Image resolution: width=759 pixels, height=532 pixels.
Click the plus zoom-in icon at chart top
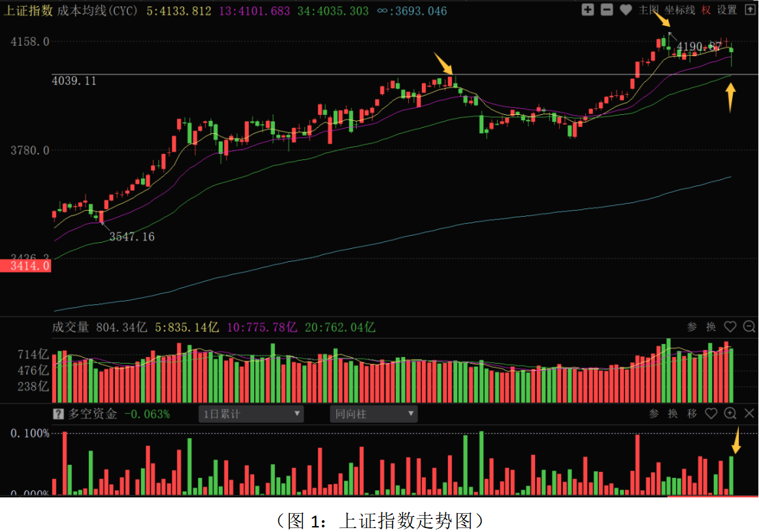[x=588, y=10]
